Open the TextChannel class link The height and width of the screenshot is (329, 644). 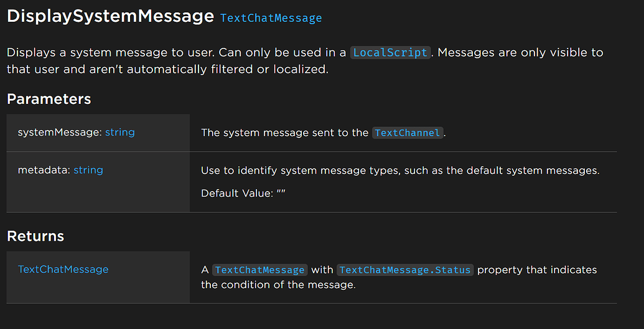408,132
